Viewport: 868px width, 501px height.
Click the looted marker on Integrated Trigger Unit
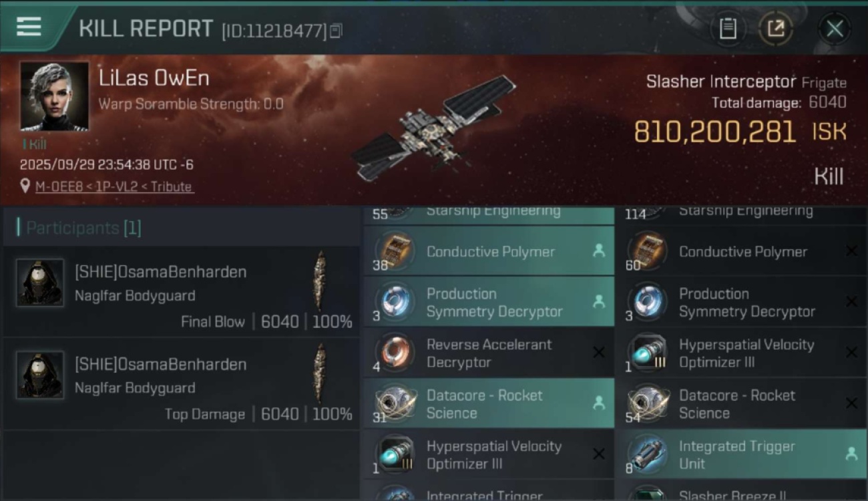coord(851,454)
